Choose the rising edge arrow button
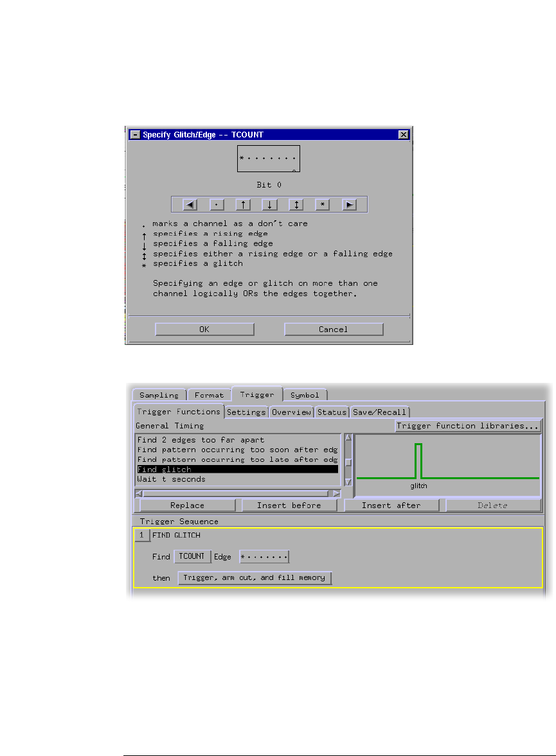 243,204
